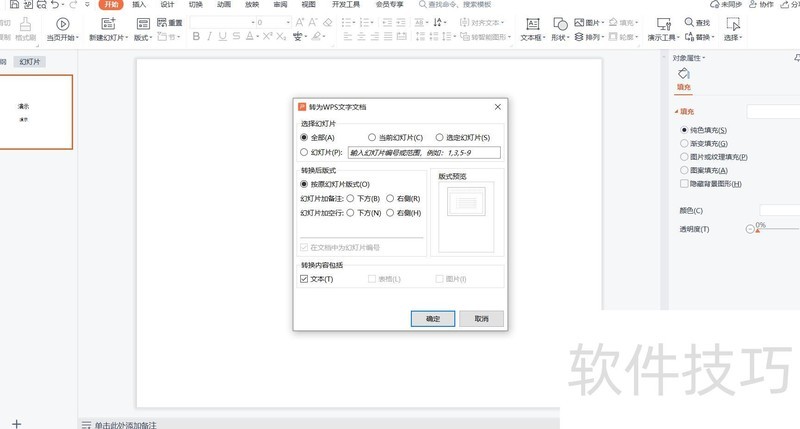The width and height of the screenshot is (800, 429).
Task: Select Selected Slides (选定幻灯片) radio button
Action: (x=439, y=137)
